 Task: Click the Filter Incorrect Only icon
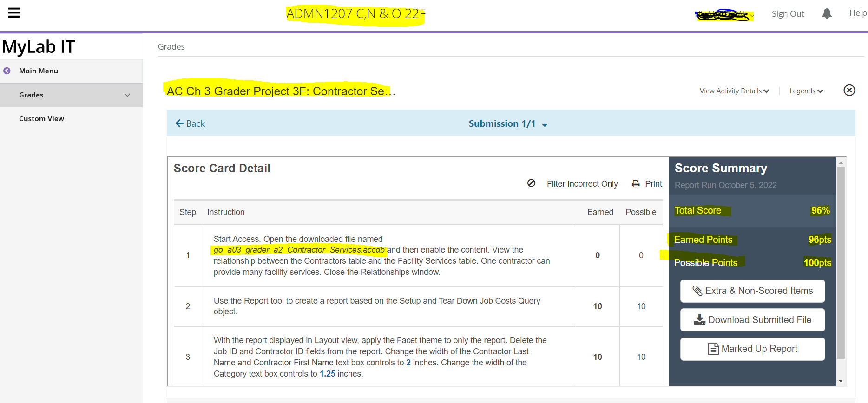(x=531, y=183)
